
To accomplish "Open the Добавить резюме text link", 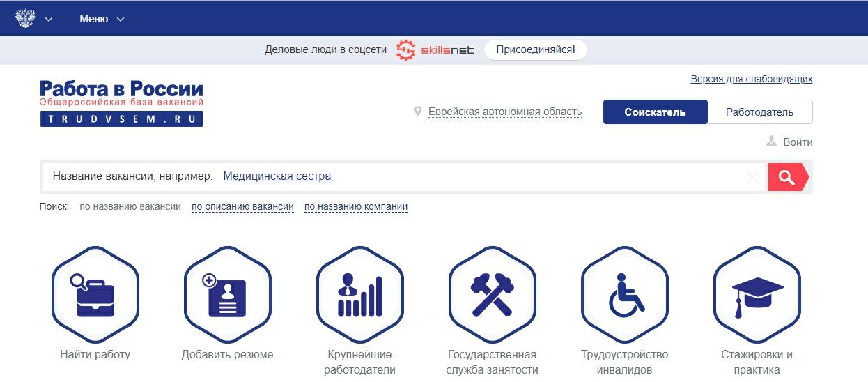I will pyautogui.click(x=228, y=355).
